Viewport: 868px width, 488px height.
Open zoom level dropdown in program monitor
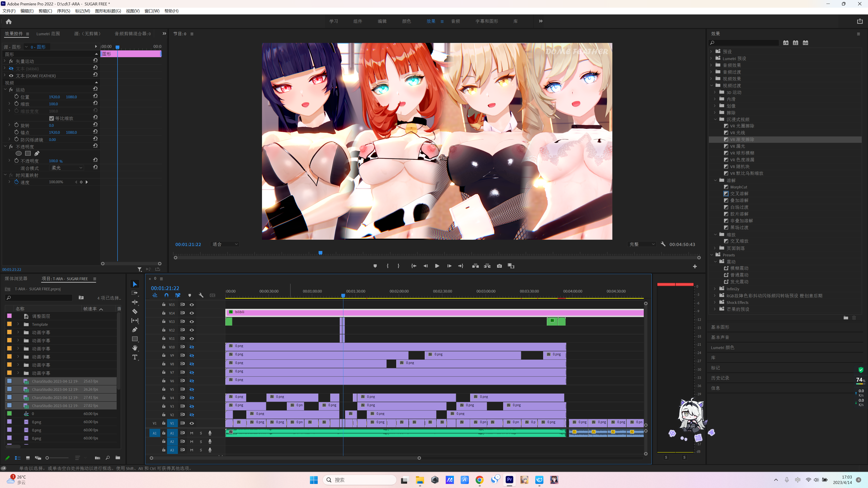click(225, 244)
